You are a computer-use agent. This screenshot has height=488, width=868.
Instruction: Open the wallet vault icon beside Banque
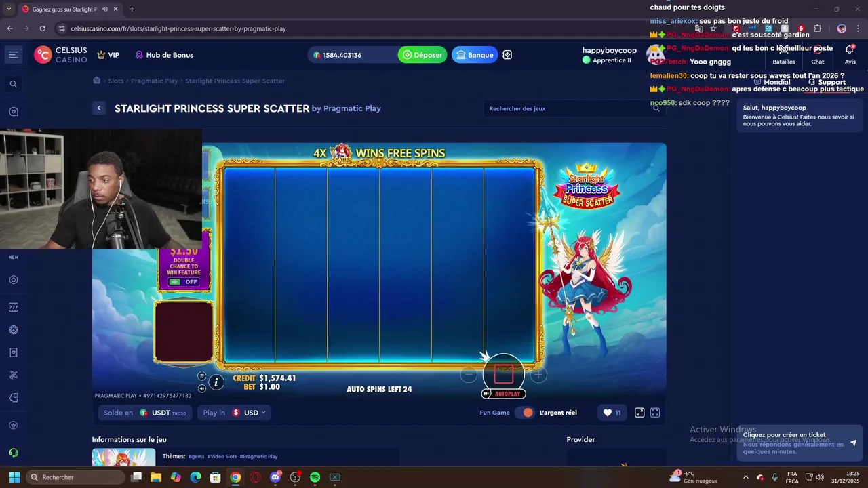coord(507,55)
